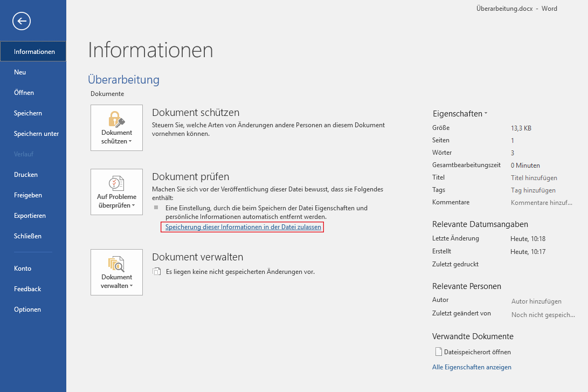Click the Noch nicht gespeichert value
Viewport: 588px width, 392px height.
coord(543,315)
